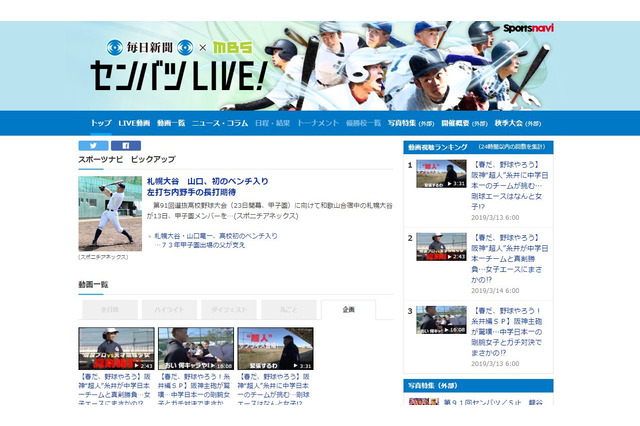Open the 日程・結果 navigation item

tap(272, 123)
